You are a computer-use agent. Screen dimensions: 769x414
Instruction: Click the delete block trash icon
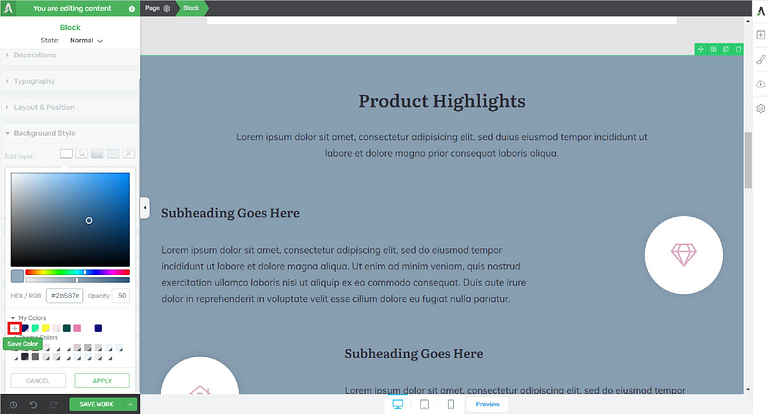738,49
